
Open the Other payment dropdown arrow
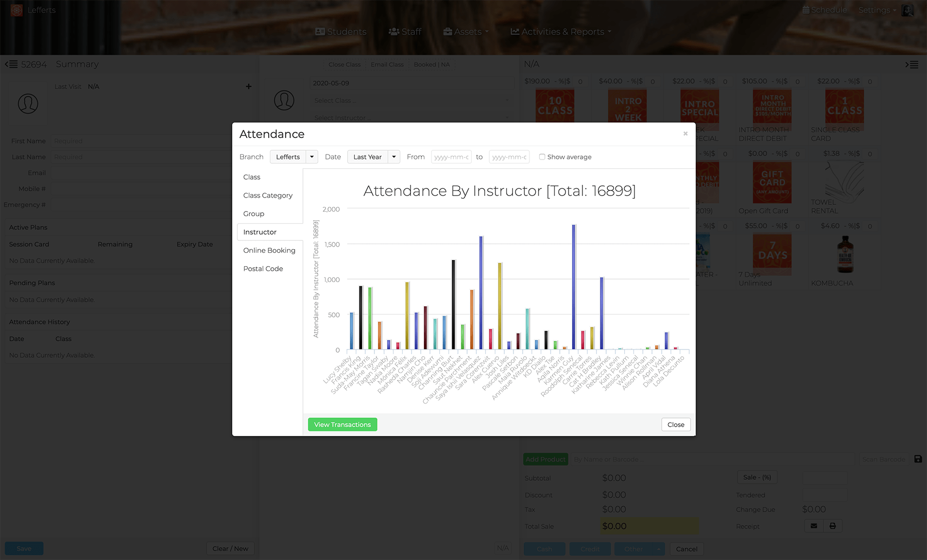point(658,549)
